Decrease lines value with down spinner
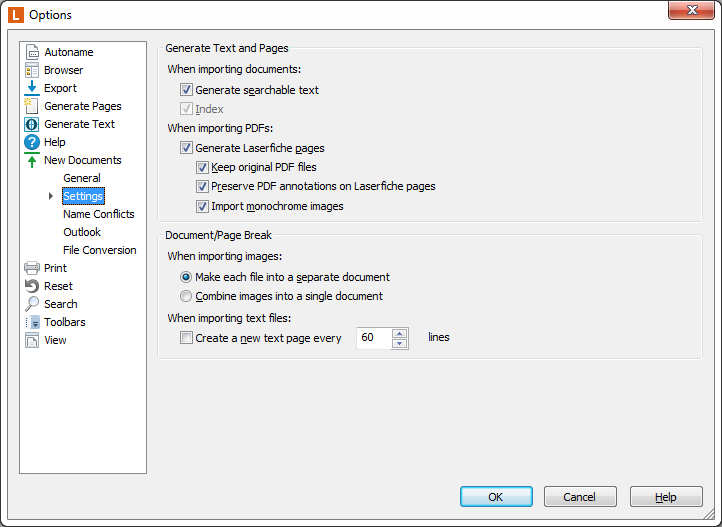This screenshot has height=527, width=722. pos(400,343)
